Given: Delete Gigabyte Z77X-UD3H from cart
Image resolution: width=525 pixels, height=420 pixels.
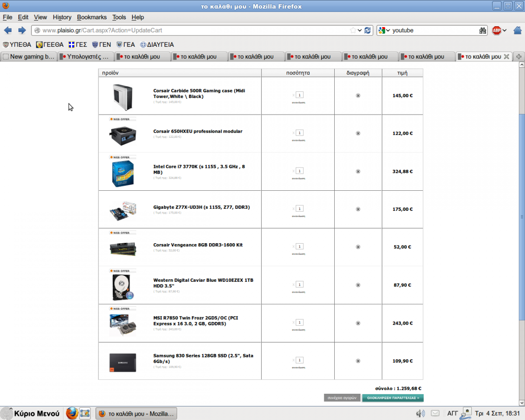Looking at the screenshot, I should pos(358,209).
